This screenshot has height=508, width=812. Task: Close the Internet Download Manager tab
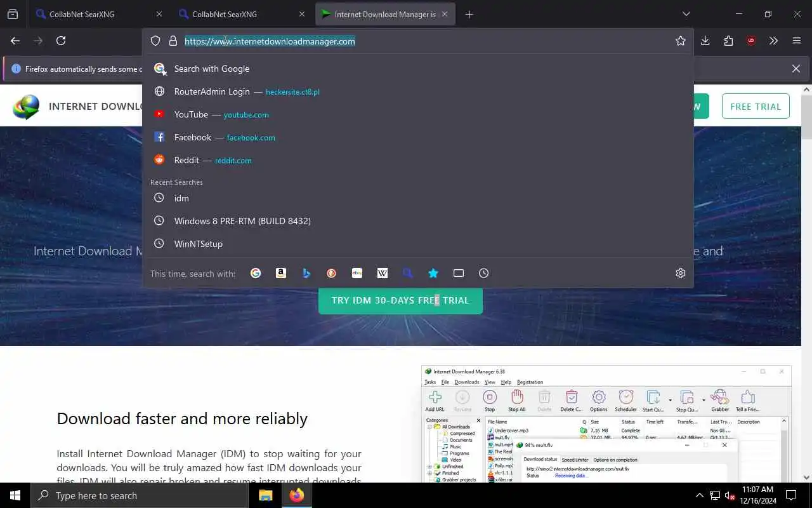(x=445, y=14)
